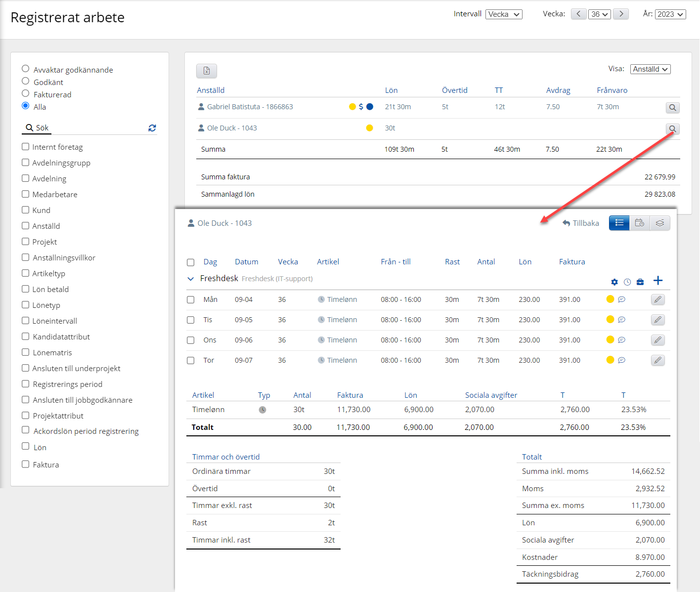Open details magnifier for Gabriel Batistuta
Screen dimensions: 700x592
pos(672,108)
